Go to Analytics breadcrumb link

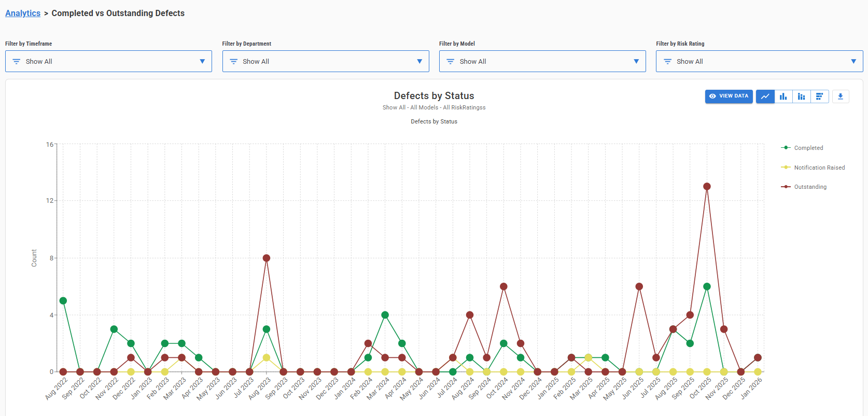click(23, 13)
